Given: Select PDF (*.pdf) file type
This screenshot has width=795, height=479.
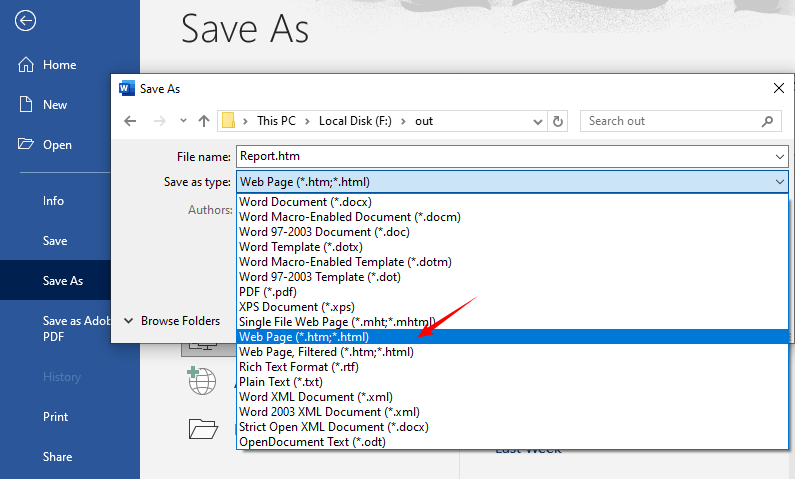Looking at the screenshot, I should 267,292.
